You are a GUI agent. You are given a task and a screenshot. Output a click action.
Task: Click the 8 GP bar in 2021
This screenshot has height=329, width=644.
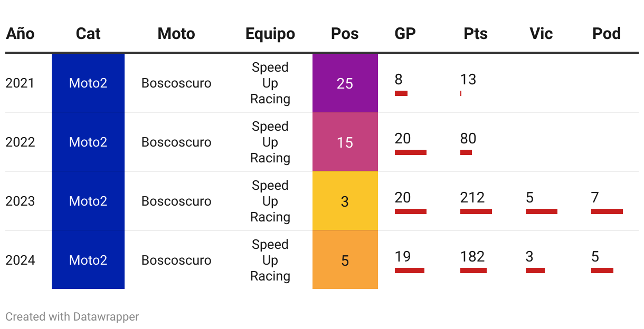[x=401, y=93]
